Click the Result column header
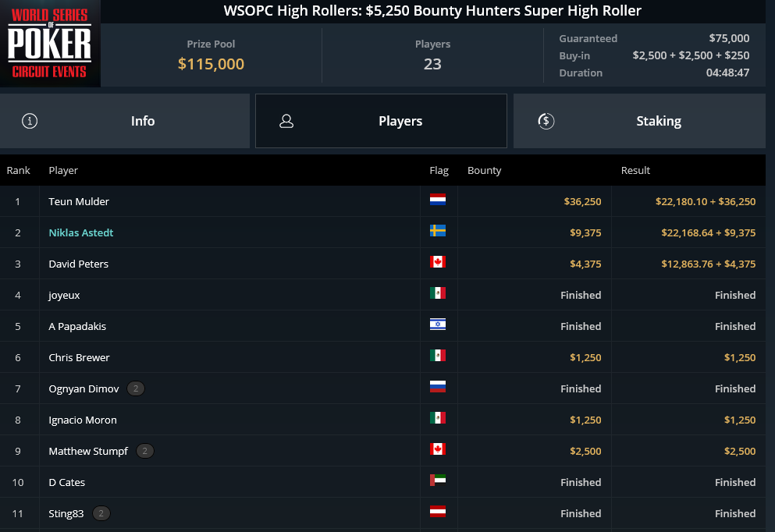 pyautogui.click(x=635, y=170)
